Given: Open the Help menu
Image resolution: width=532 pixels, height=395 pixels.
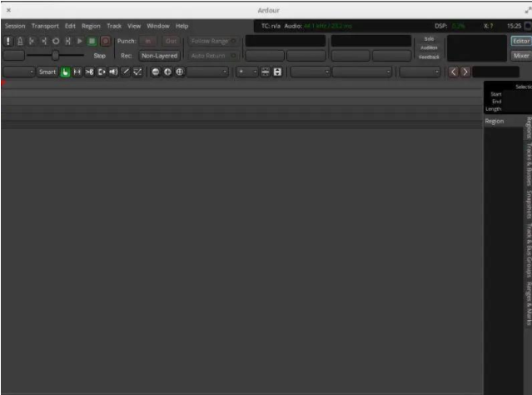Looking at the screenshot, I should tap(181, 26).
